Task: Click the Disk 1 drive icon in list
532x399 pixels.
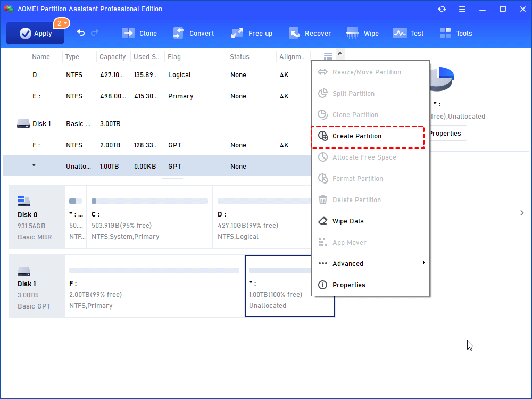Action: coord(23,123)
